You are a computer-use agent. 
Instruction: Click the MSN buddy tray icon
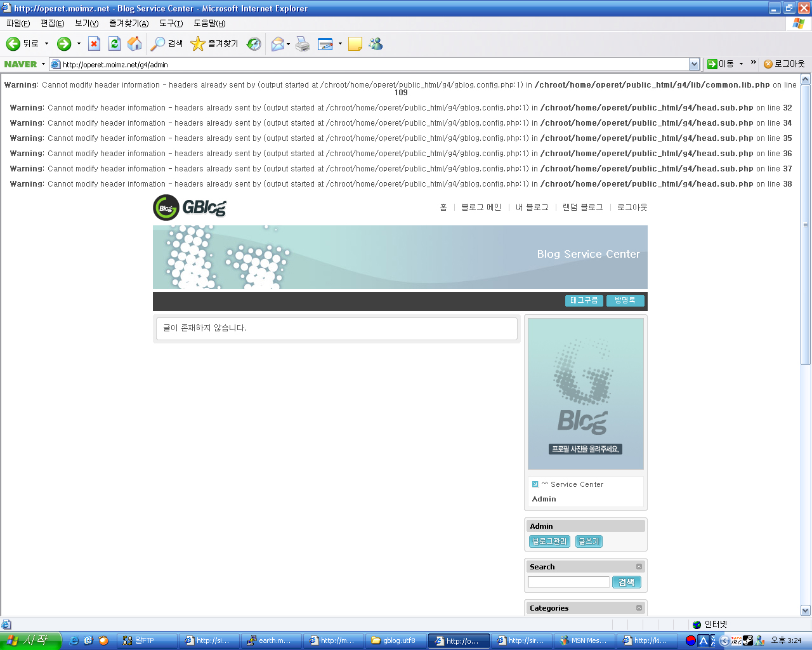point(759,640)
